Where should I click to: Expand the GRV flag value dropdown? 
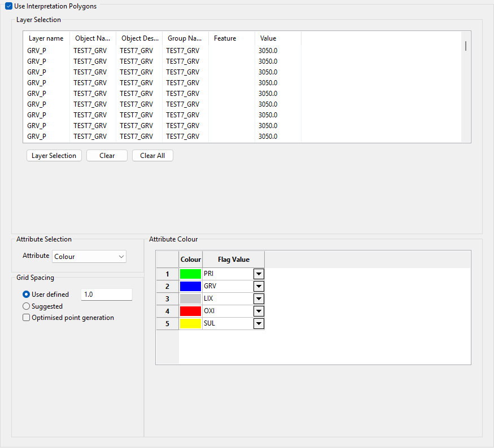(259, 287)
